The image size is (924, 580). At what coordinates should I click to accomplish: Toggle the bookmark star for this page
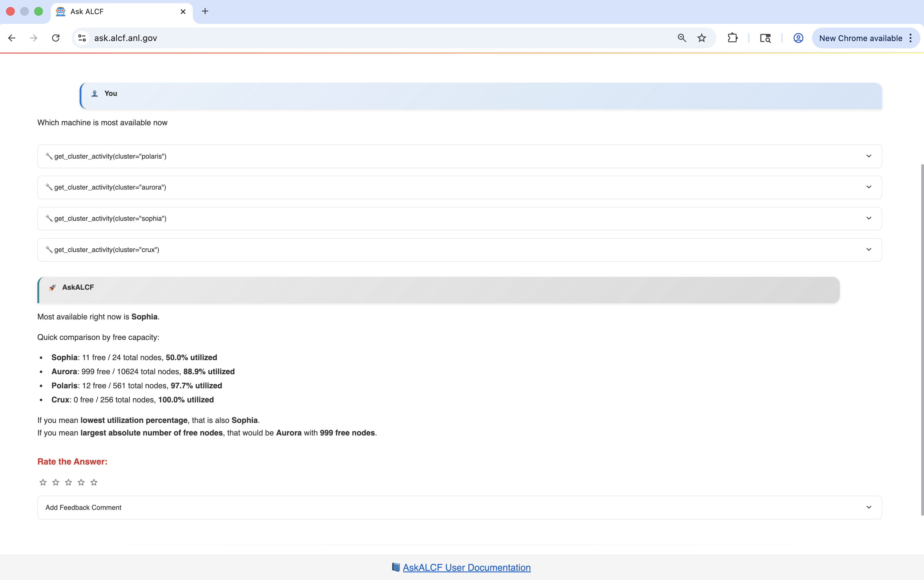(702, 38)
